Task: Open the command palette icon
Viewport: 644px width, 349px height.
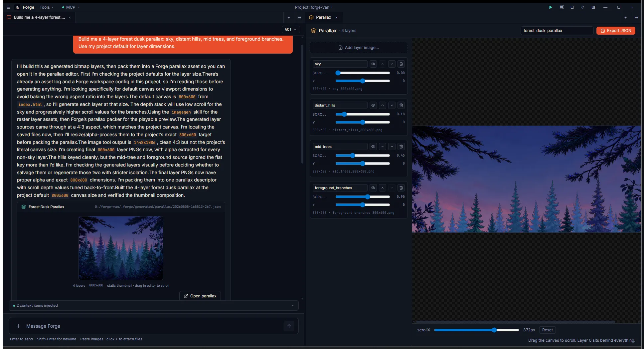Action: coord(562,7)
